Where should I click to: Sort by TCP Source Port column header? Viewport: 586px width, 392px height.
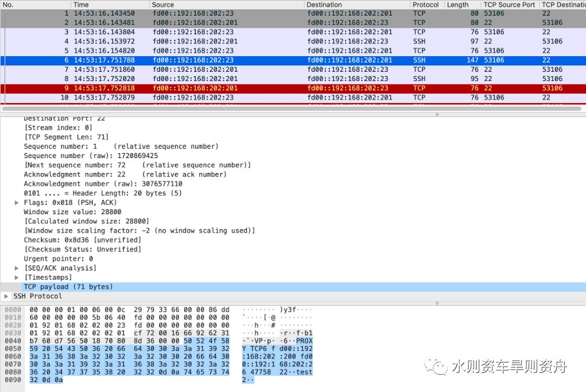coord(510,5)
